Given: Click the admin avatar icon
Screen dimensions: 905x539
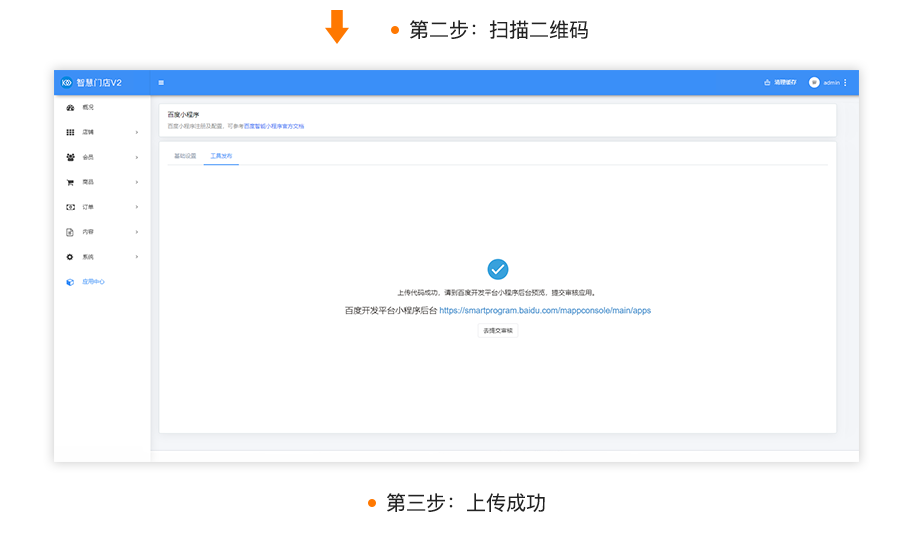Looking at the screenshot, I should click(x=814, y=82).
